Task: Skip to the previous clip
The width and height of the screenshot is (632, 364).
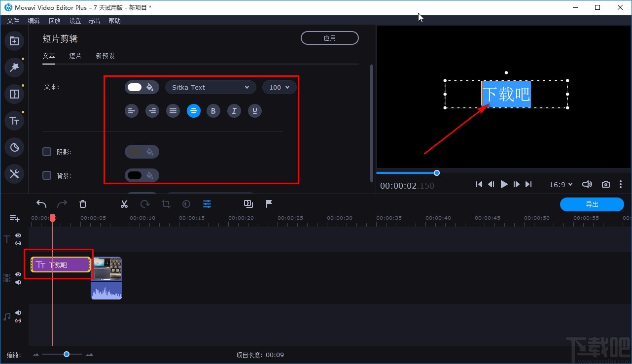Action: 479,184
